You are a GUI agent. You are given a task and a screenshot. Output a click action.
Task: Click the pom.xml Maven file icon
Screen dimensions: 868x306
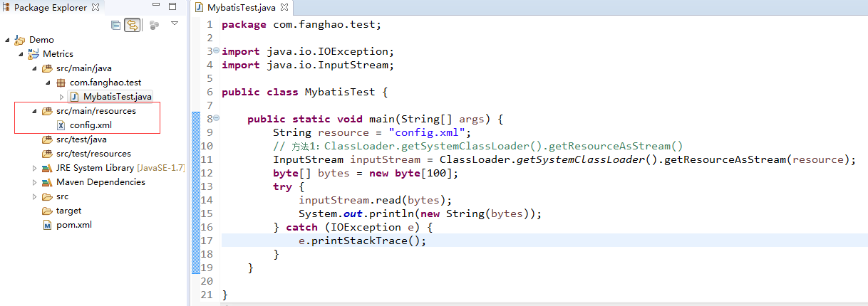click(47, 225)
